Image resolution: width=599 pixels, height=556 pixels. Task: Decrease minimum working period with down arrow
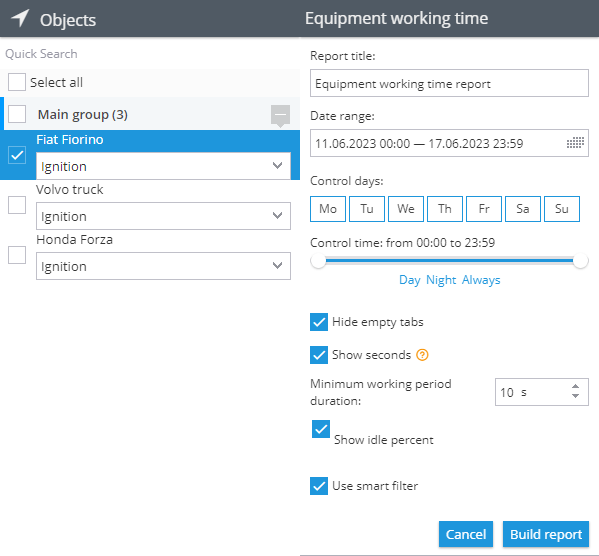tap(575, 396)
